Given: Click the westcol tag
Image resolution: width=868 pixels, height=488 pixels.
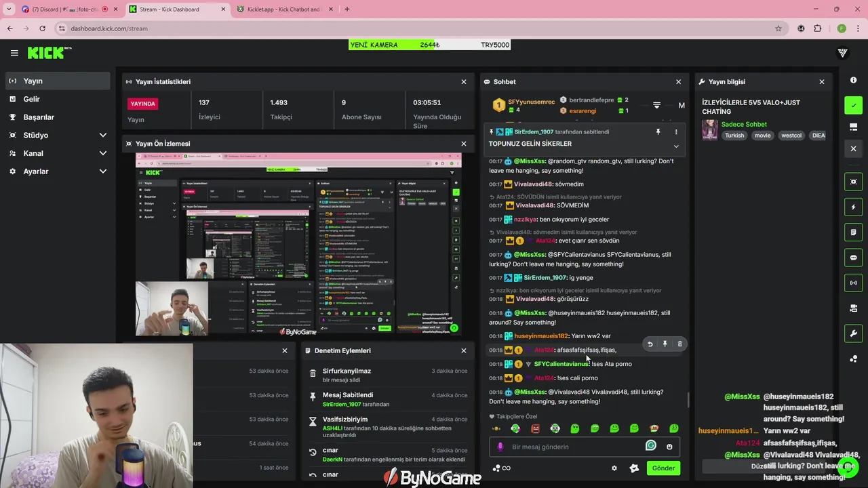Looking at the screenshot, I should point(791,136).
